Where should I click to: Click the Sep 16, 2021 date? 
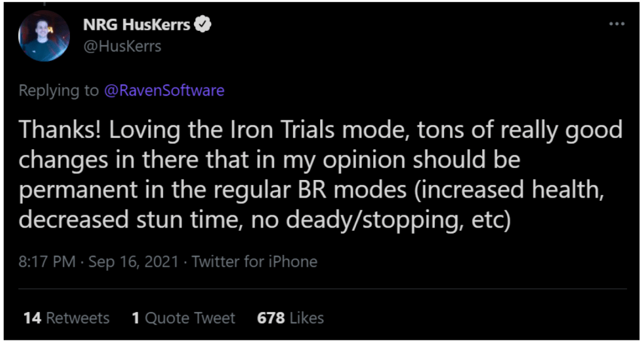coord(133,262)
